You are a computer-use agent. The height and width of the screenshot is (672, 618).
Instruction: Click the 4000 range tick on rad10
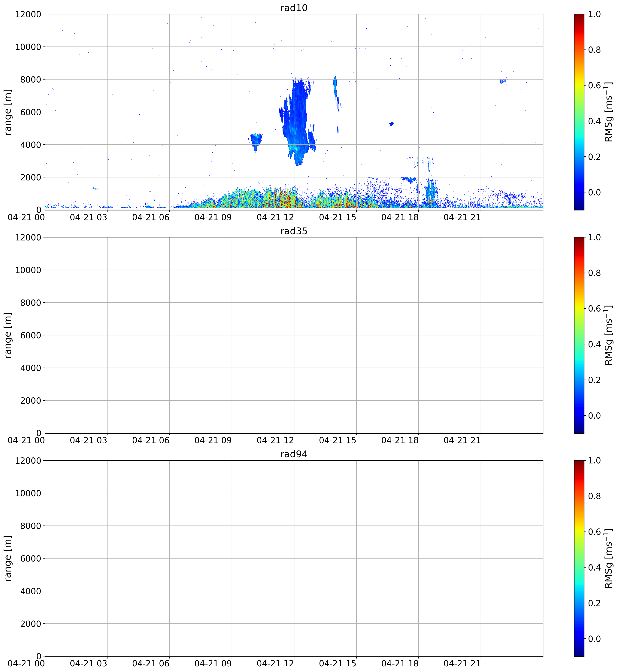pyautogui.click(x=31, y=145)
